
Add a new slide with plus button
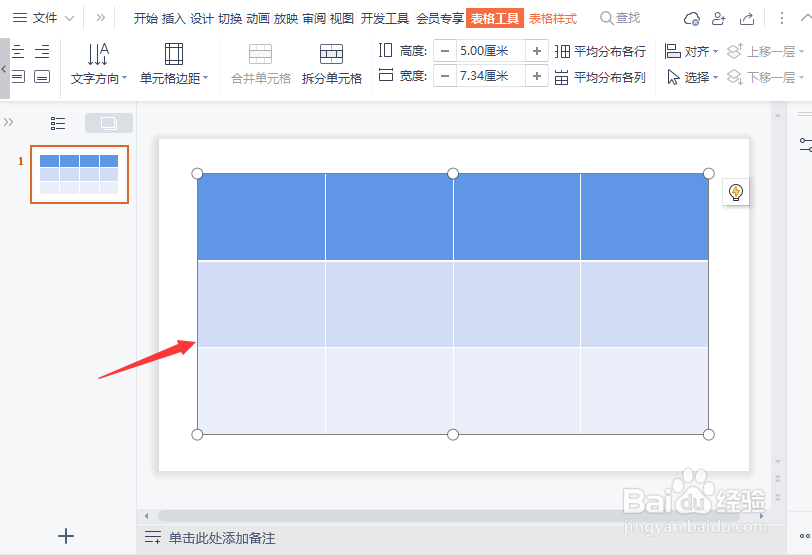66,536
